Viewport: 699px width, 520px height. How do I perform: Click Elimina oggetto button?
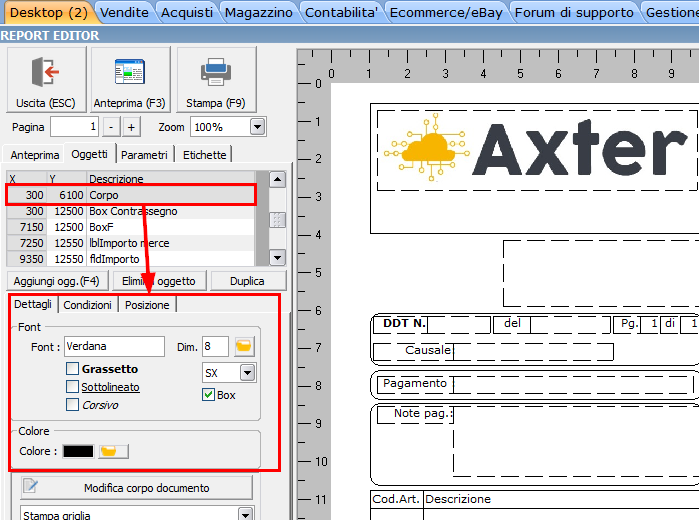tap(158, 281)
